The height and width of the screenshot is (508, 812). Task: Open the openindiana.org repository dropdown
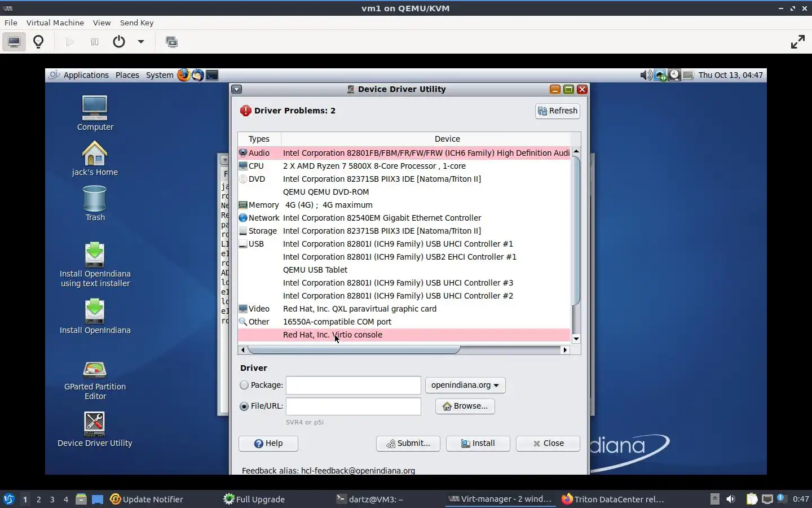(465, 385)
